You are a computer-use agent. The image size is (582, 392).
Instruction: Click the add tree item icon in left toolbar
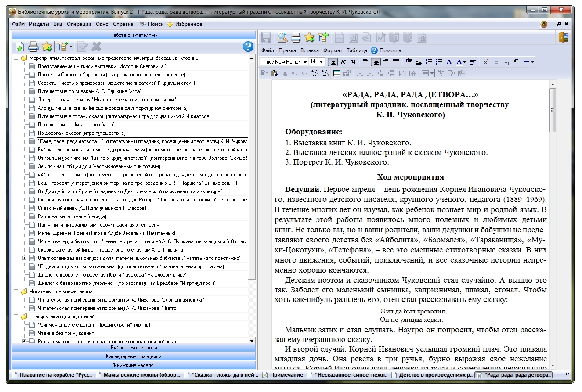point(63,47)
